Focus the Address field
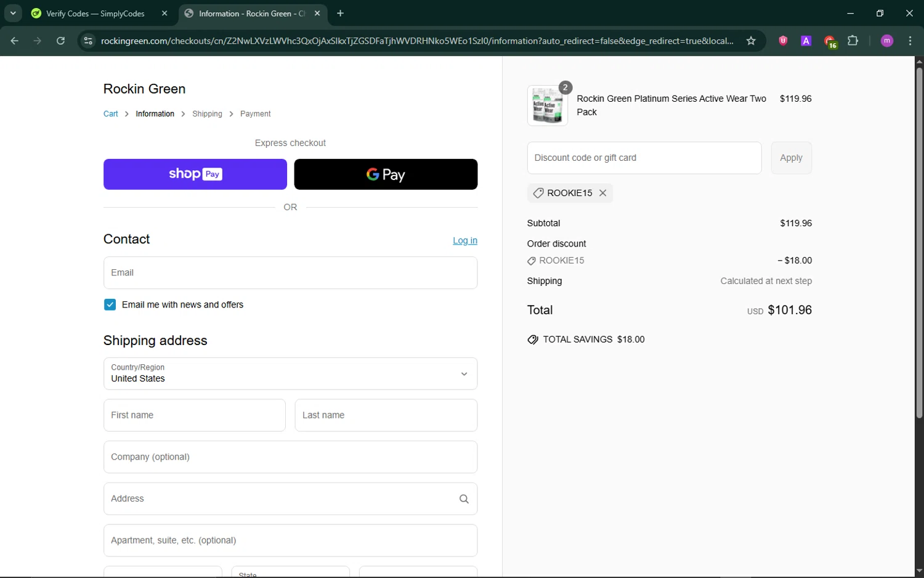The width and height of the screenshot is (924, 578). [290, 499]
